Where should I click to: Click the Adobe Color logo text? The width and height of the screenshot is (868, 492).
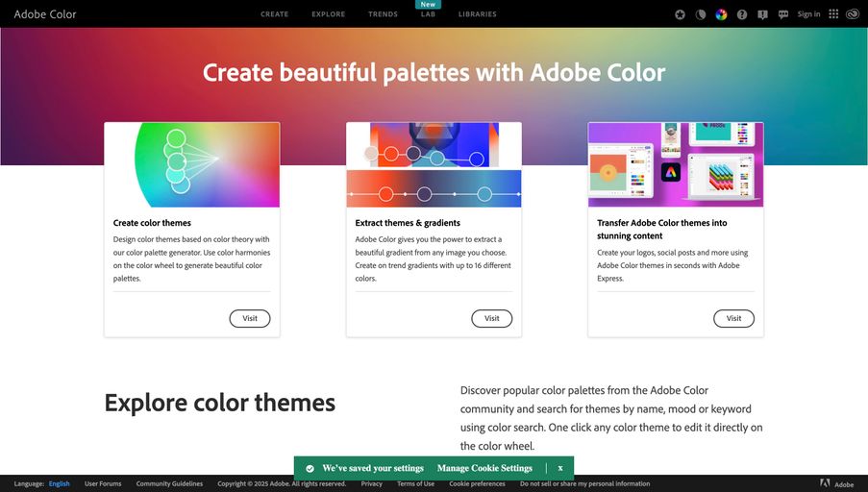click(45, 14)
